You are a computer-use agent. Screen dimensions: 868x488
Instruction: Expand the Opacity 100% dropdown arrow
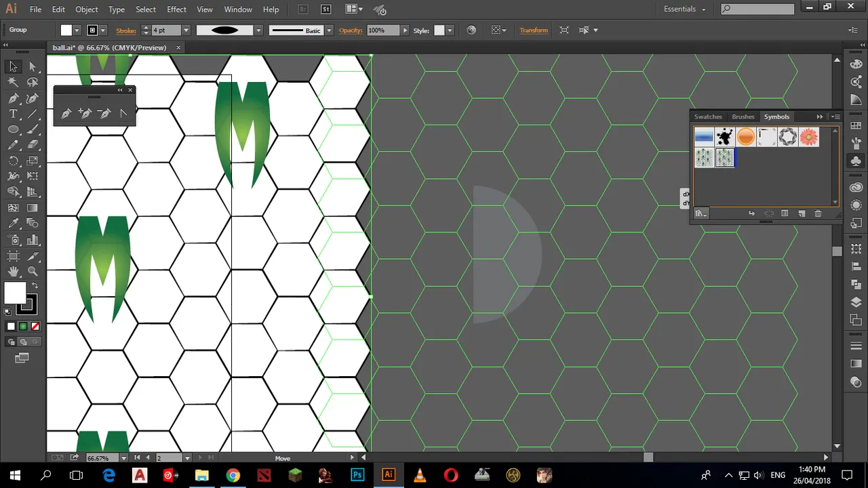coord(405,30)
